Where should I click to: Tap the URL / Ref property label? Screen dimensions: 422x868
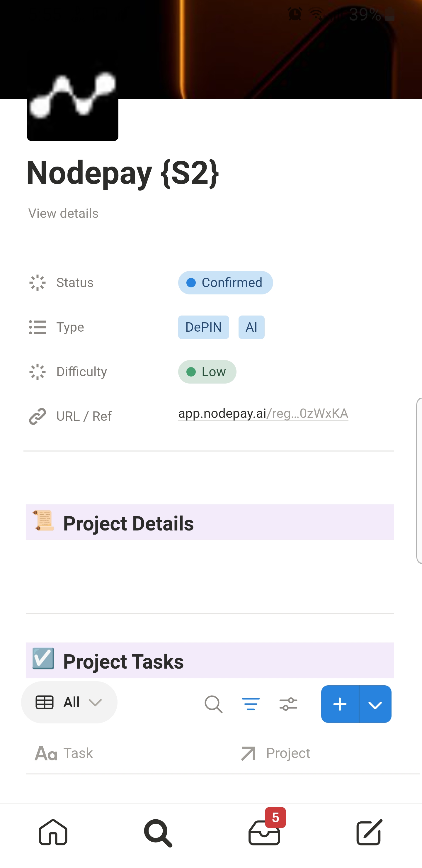click(84, 416)
